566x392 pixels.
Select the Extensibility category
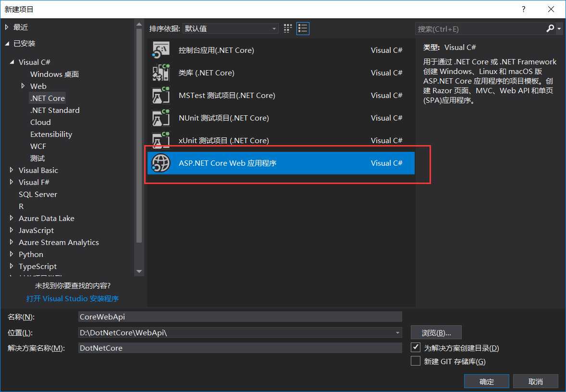click(51, 135)
